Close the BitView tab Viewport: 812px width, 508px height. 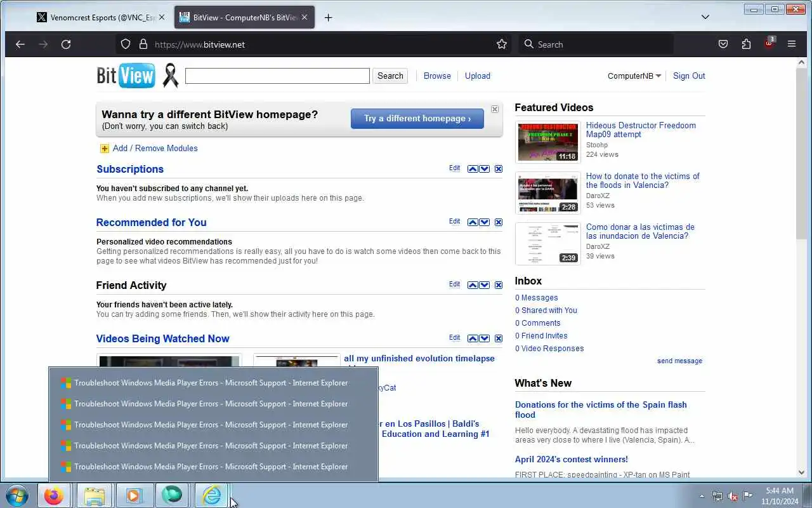point(304,18)
